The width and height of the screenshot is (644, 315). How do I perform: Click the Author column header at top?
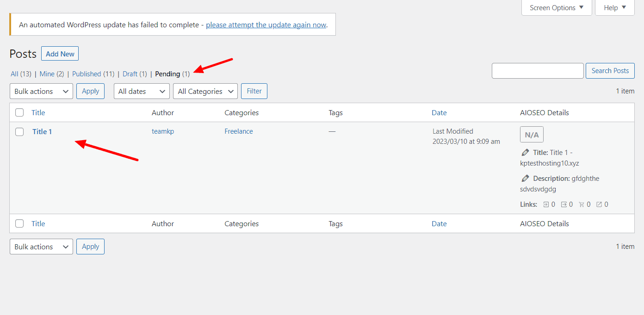pyautogui.click(x=163, y=112)
